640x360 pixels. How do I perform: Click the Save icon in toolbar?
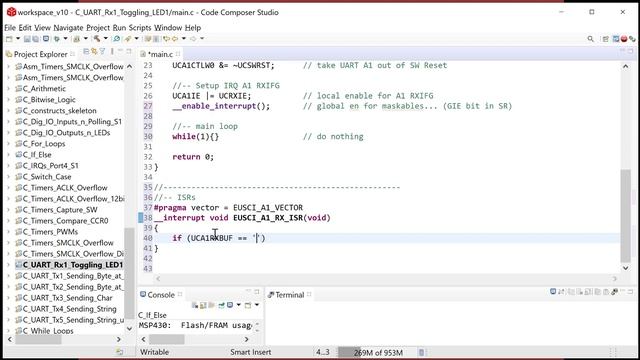27,39
